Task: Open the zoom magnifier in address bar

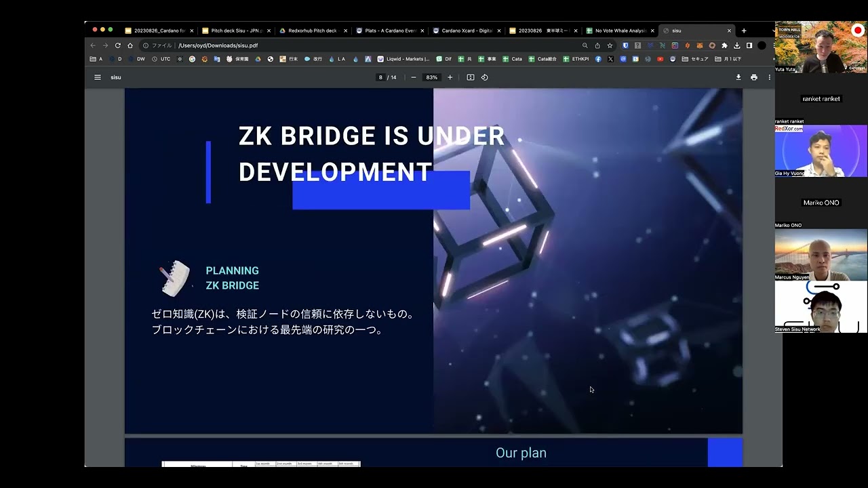Action: pyautogui.click(x=585, y=45)
